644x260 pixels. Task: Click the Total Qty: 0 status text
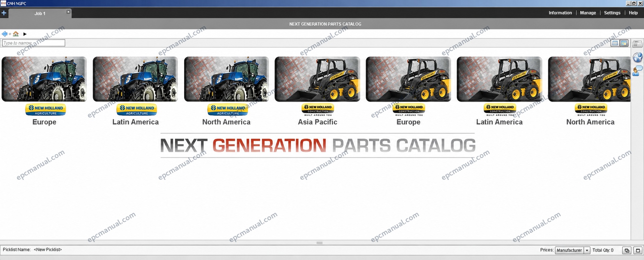[603, 250]
